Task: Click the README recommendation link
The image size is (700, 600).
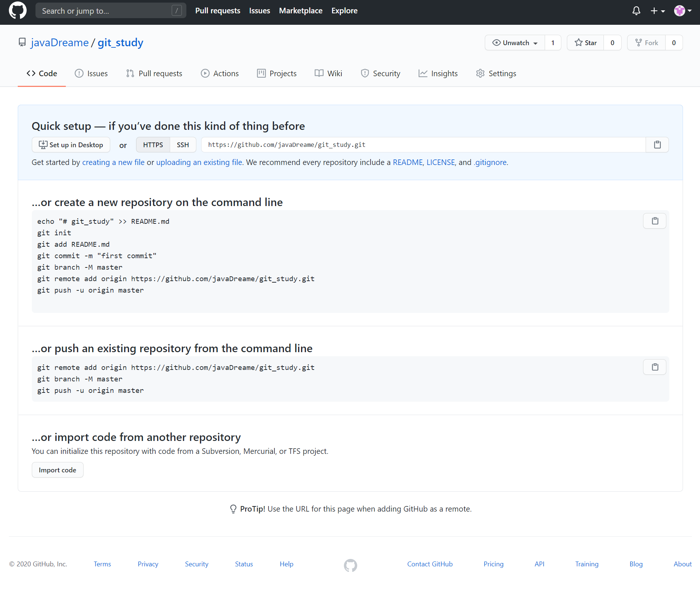Action: pyautogui.click(x=408, y=162)
